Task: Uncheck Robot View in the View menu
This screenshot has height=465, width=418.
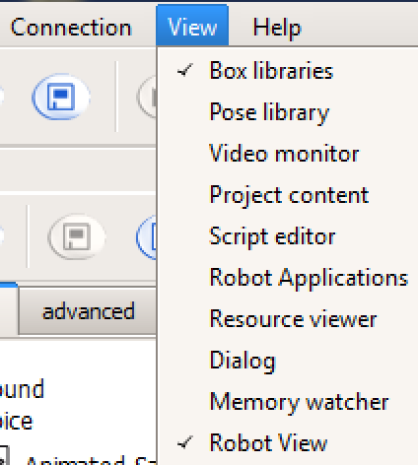Action: (268, 443)
